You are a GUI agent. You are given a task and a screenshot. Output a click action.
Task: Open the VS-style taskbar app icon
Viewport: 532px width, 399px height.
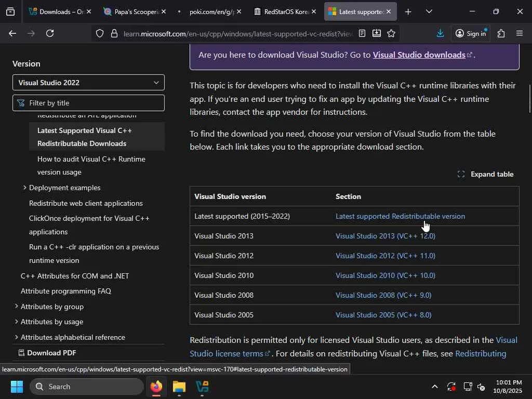pos(202,387)
